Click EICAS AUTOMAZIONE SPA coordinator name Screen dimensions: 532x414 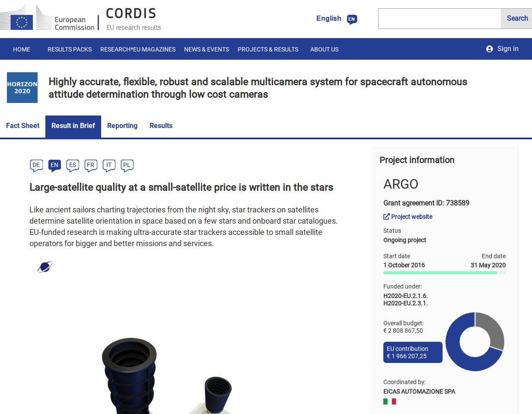click(419, 392)
